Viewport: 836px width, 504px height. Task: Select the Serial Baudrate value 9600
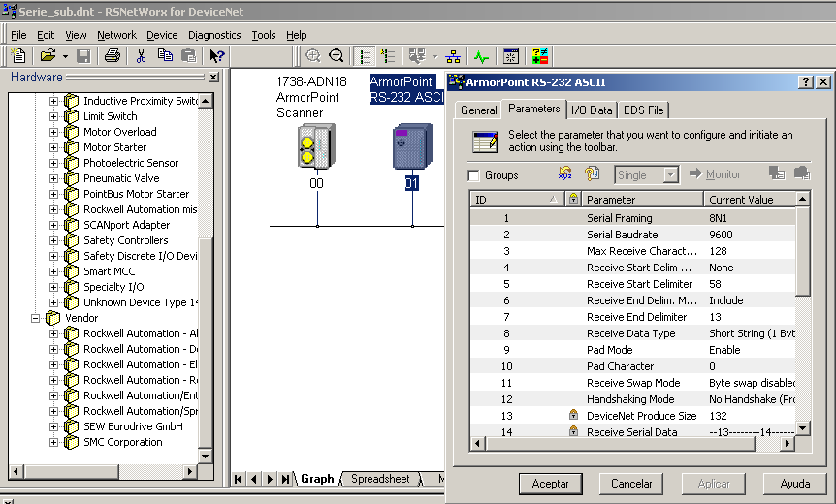coord(721,235)
